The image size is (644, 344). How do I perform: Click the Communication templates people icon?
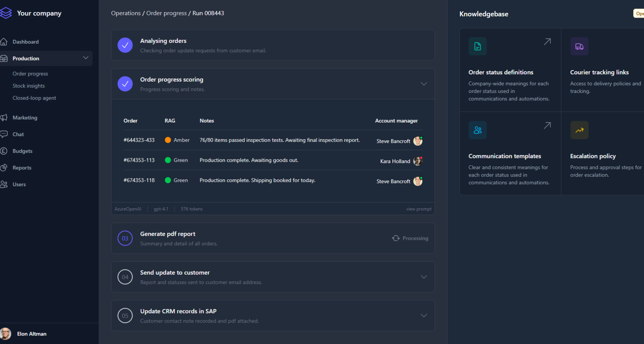click(x=477, y=130)
